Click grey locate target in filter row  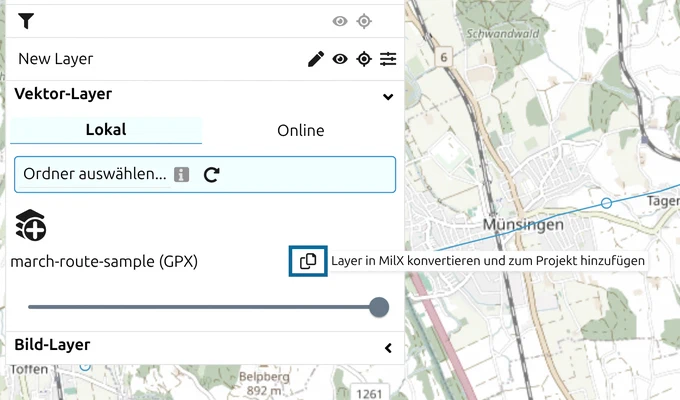[364, 21]
